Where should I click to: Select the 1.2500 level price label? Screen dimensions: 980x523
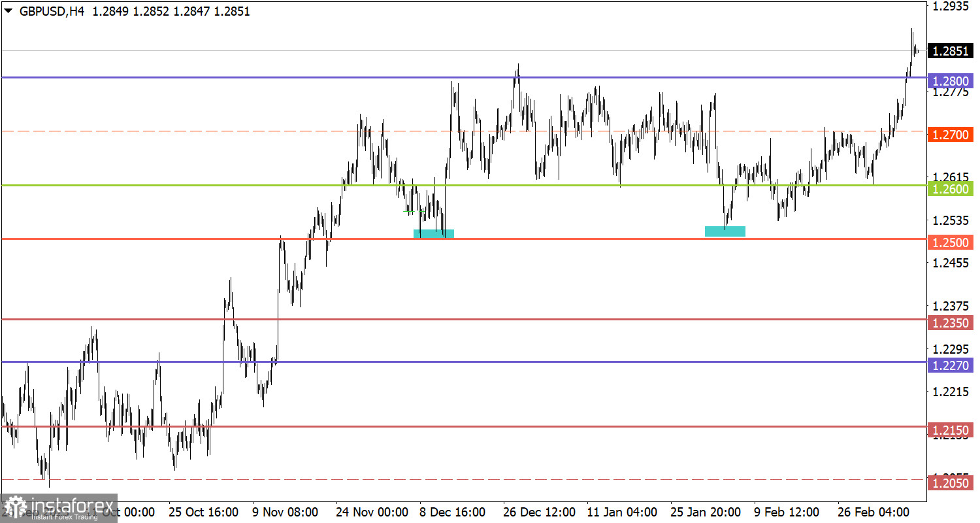point(951,242)
